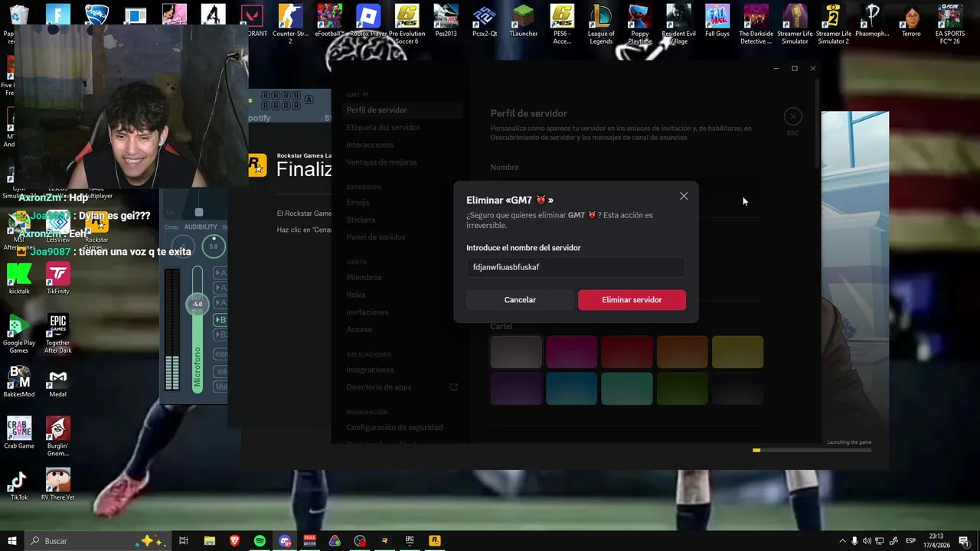Pick the yellow banner color swatch
This screenshot has height=551, width=980.
(737, 352)
